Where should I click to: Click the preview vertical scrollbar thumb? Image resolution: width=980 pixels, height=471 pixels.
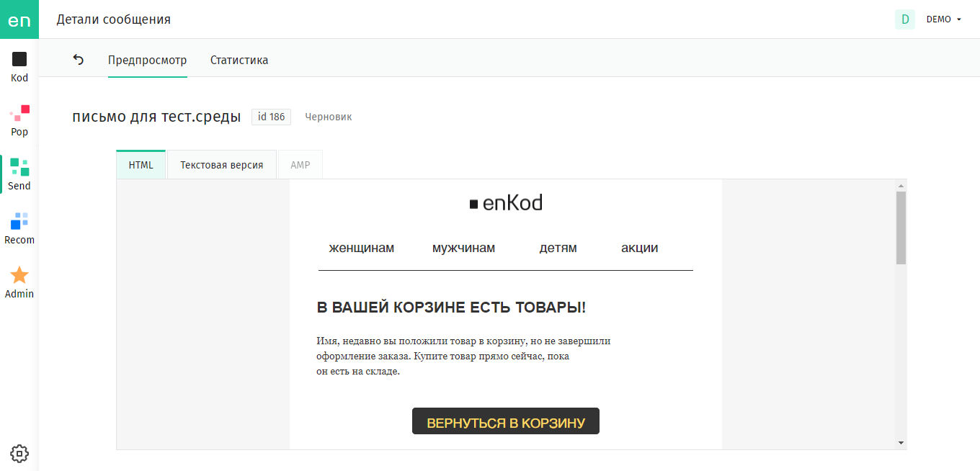(x=901, y=228)
